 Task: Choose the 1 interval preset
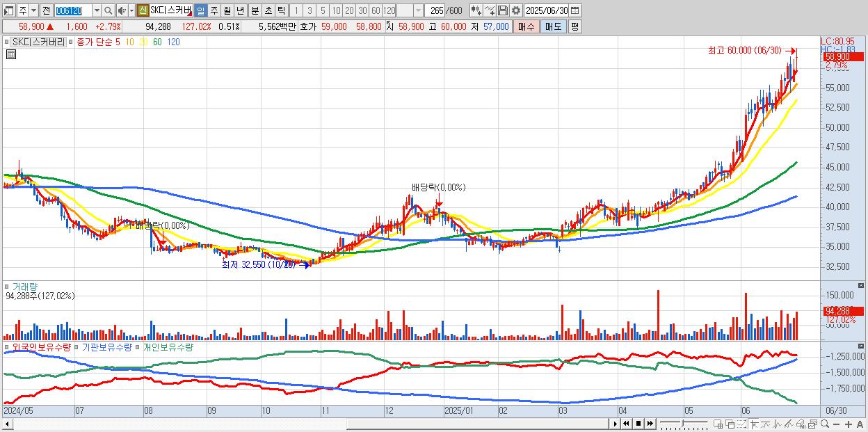pyautogui.click(x=296, y=10)
